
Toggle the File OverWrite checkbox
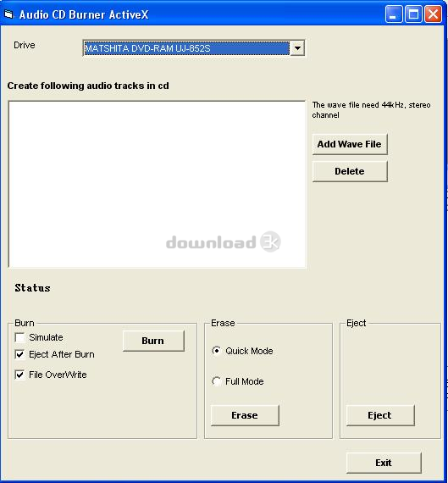point(20,375)
